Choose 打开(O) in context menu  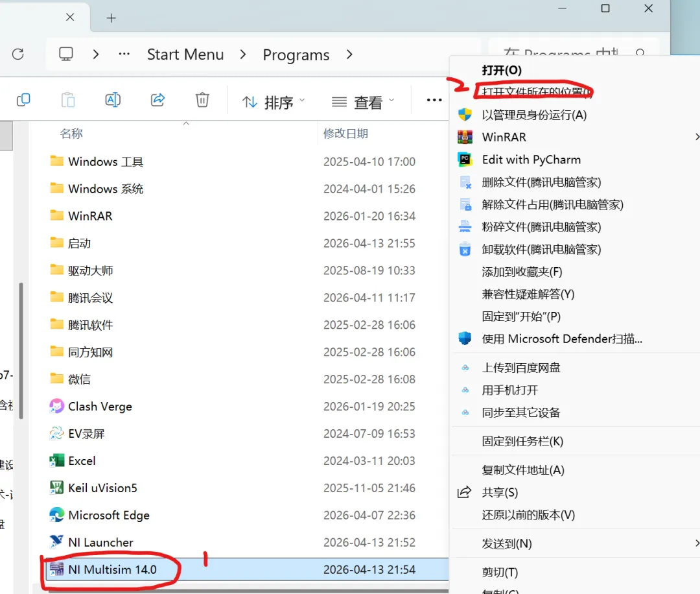tap(501, 70)
